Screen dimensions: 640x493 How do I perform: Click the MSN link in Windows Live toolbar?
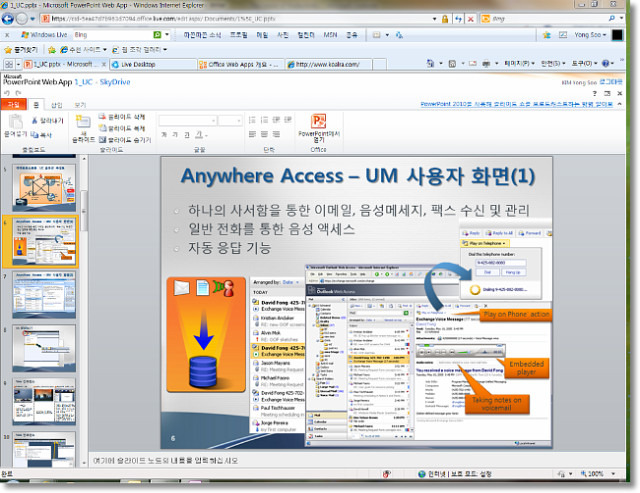[330, 35]
